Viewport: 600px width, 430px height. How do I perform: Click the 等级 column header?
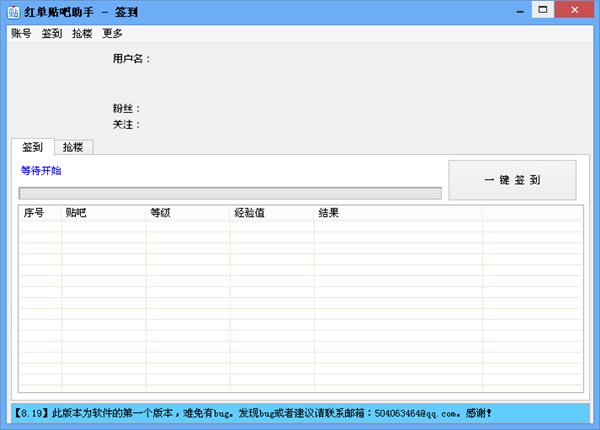pos(188,213)
